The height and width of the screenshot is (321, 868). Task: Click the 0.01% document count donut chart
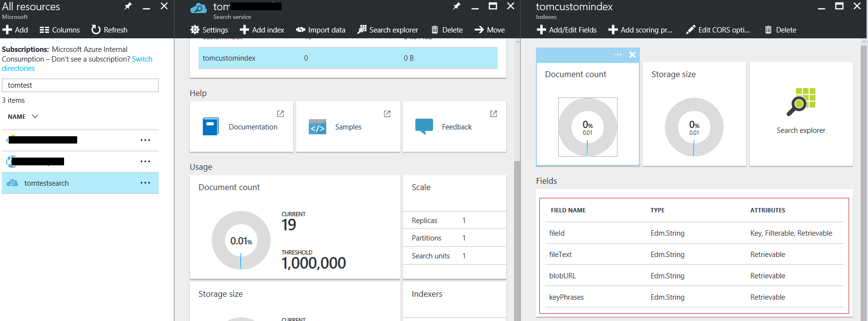[241, 240]
